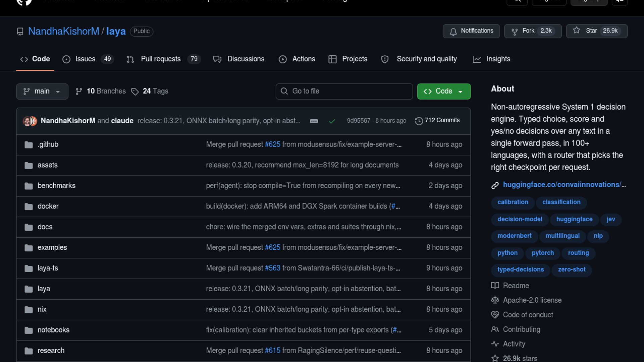Click the folder icon beside docker
This screenshot has height=362, width=644.
[29, 207]
